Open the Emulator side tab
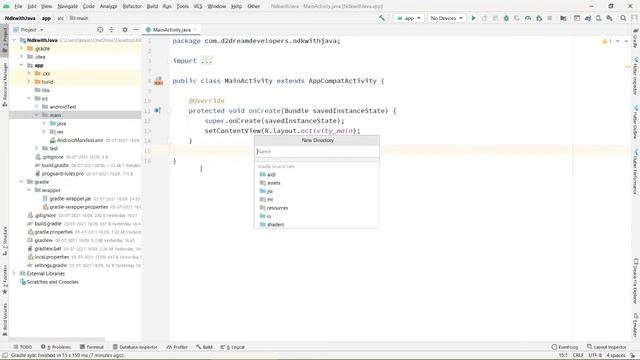The image size is (640, 360). 636,325
